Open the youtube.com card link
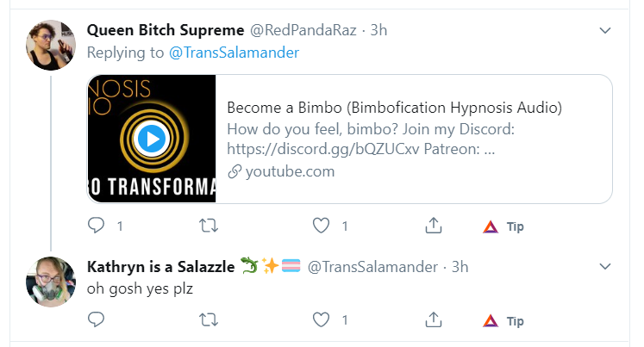 click(290, 171)
